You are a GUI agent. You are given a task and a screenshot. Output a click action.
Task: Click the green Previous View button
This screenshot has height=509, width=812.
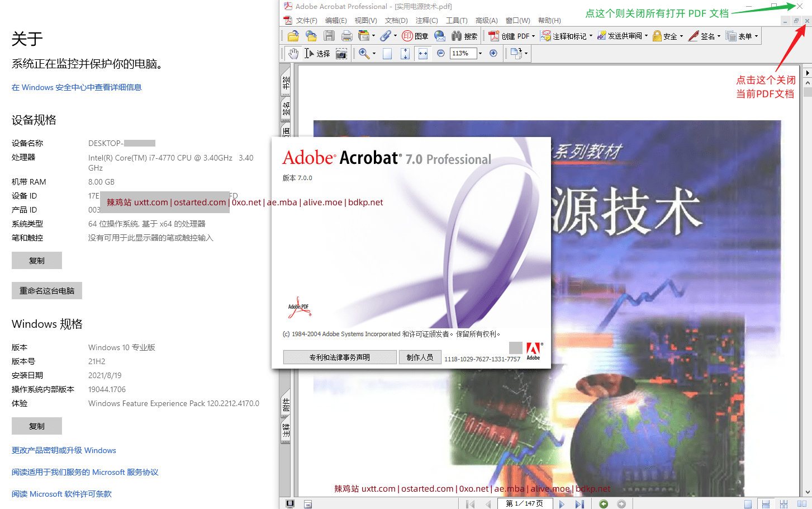coord(604,504)
